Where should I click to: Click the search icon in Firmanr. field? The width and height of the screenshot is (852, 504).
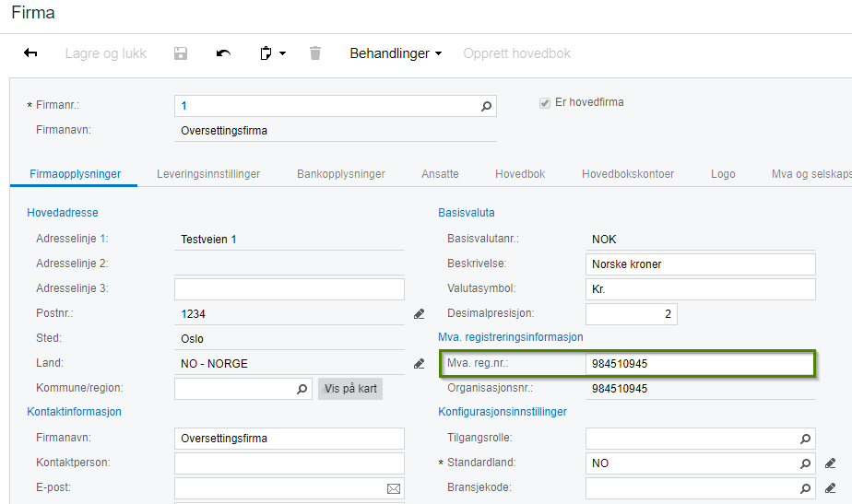pyautogui.click(x=487, y=106)
